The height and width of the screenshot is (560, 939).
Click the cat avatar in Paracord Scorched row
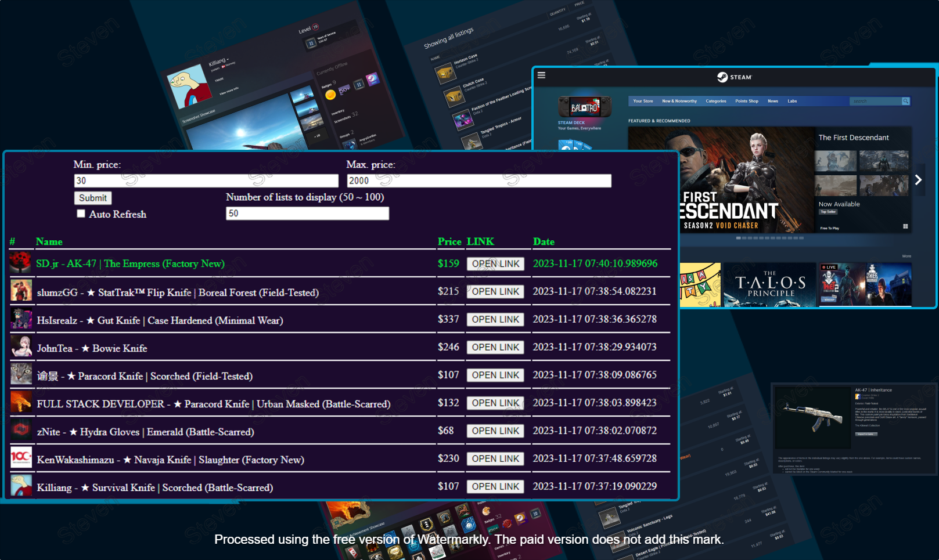coord(21,374)
